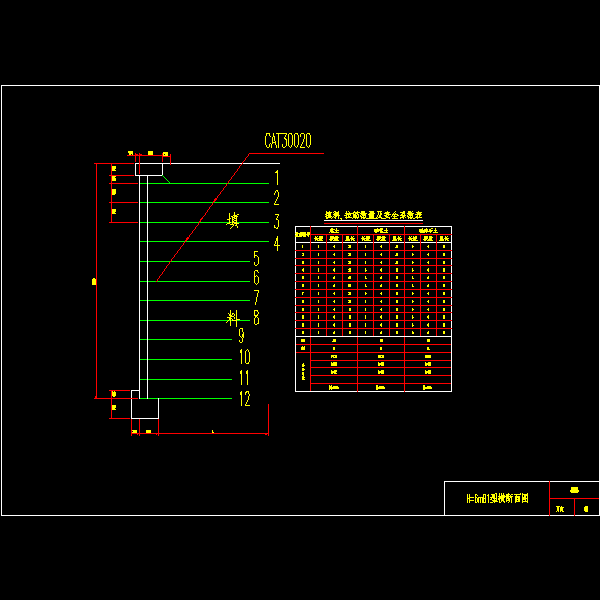The height and width of the screenshot is (600, 600).
Task: Select the wall cap rectangle at top
Action: point(149,170)
